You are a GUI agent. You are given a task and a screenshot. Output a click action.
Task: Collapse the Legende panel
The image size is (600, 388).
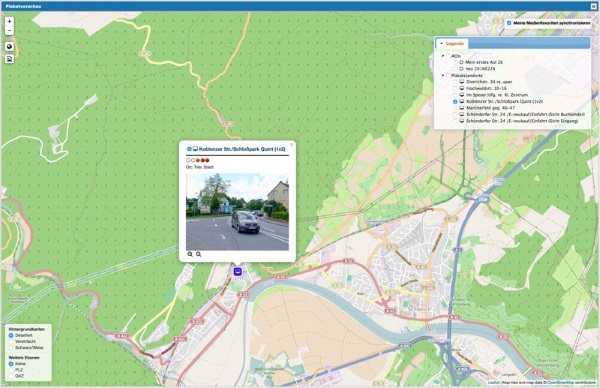click(x=442, y=44)
